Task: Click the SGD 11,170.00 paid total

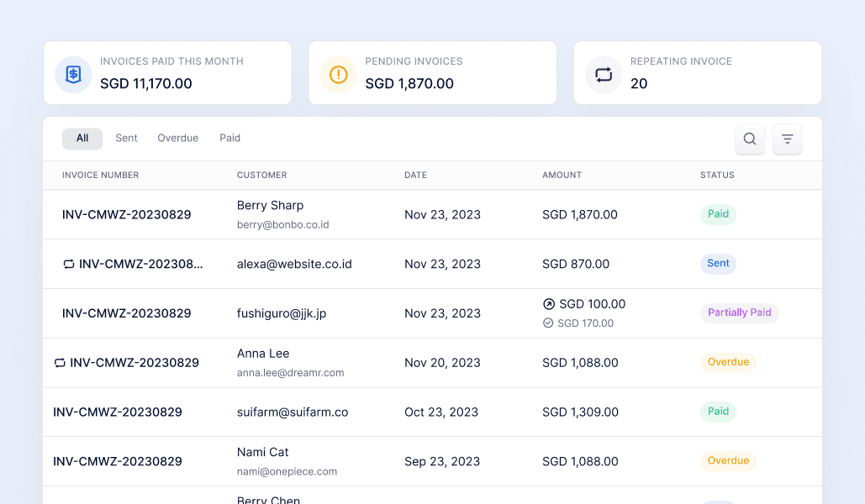Action: [x=146, y=84]
